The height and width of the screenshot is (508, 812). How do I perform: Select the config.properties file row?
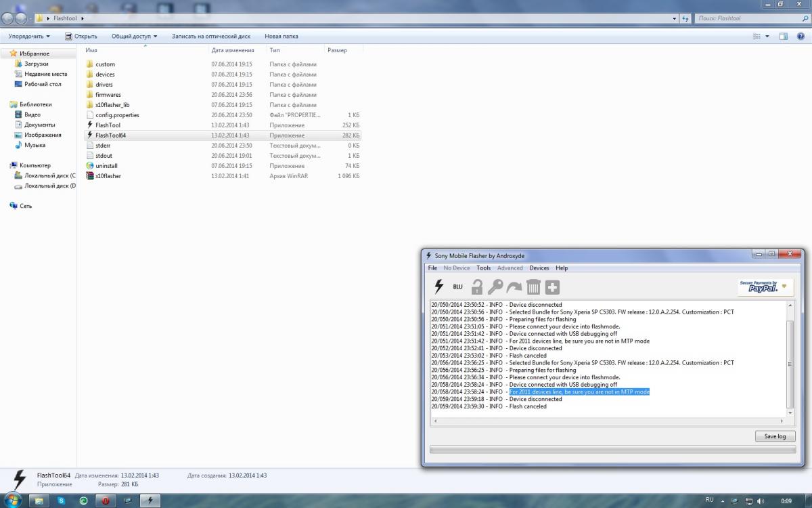click(223, 115)
